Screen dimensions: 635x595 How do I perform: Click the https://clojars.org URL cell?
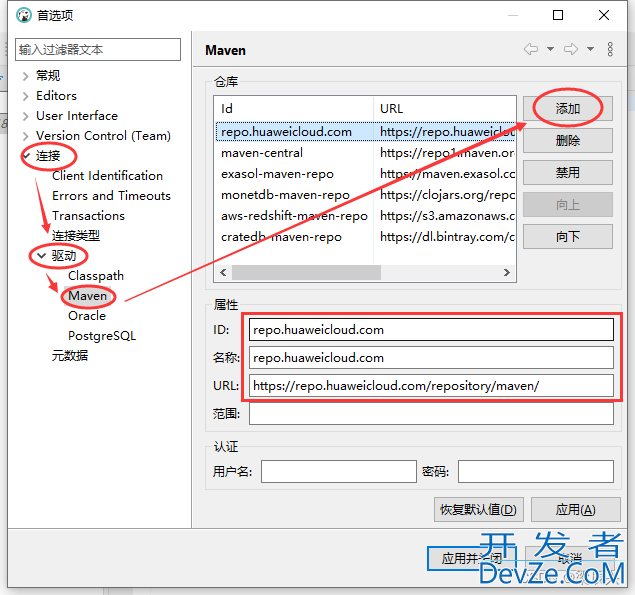(x=447, y=195)
